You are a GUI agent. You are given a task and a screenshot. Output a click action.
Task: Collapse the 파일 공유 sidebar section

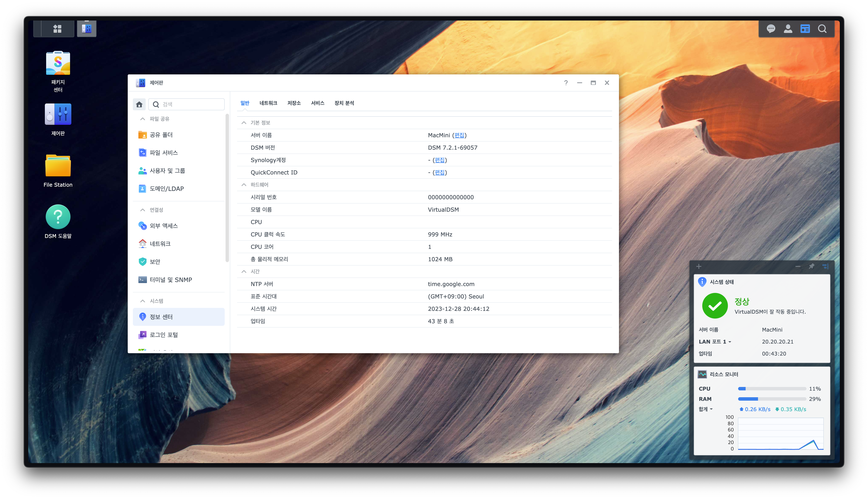coord(143,119)
